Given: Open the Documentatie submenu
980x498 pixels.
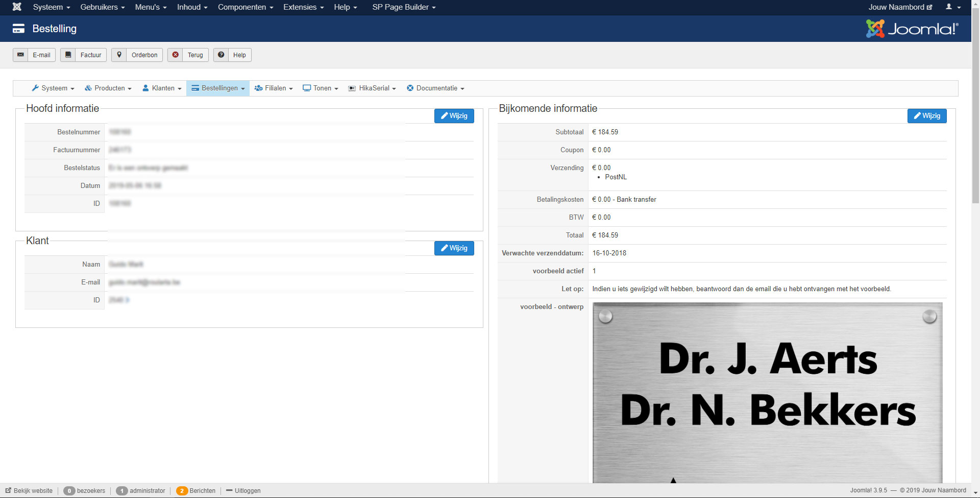Looking at the screenshot, I should pos(435,88).
